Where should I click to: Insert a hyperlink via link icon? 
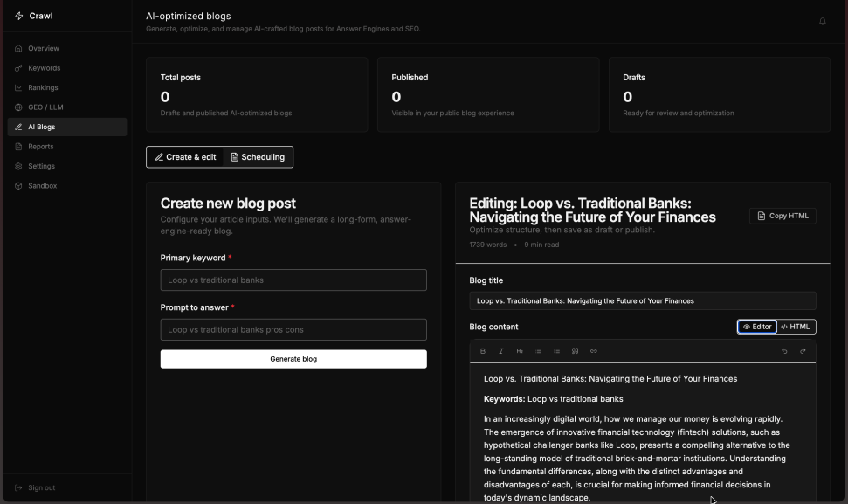593,351
